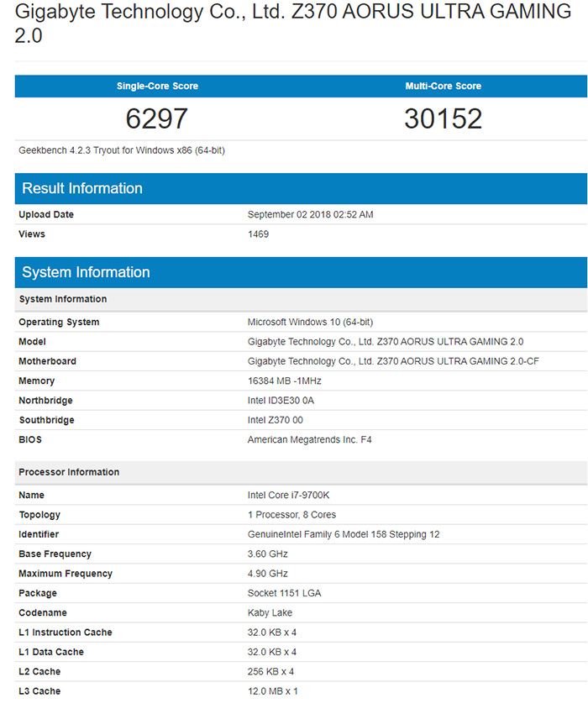Select American Megatrends Inc. F4 value
Viewport: 588px width, 714px height.
(x=309, y=439)
